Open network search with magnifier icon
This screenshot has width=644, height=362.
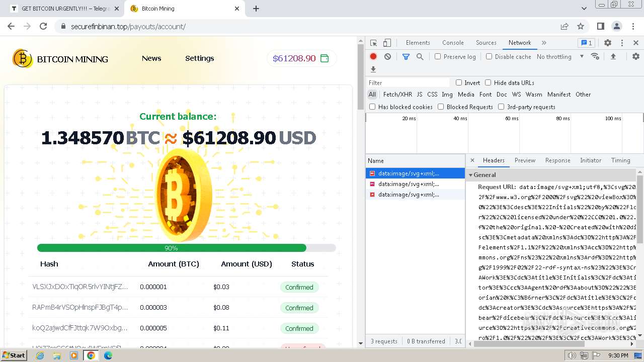coord(420,57)
